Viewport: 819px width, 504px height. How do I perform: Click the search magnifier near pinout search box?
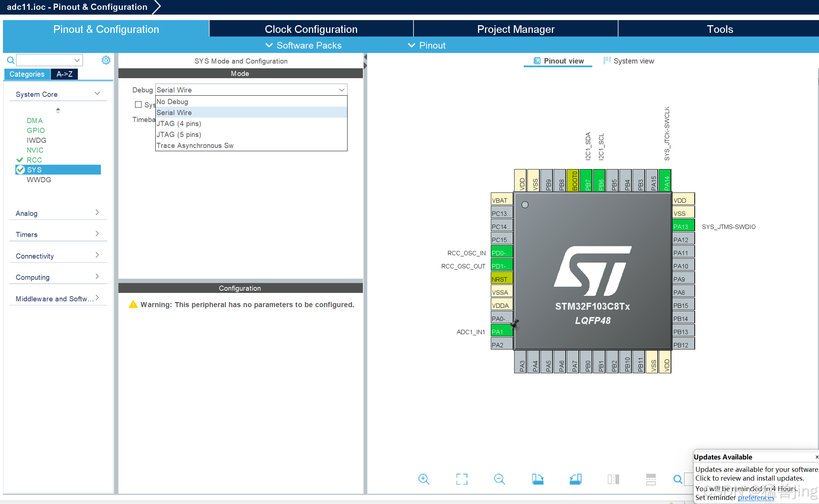(x=10, y=60)
